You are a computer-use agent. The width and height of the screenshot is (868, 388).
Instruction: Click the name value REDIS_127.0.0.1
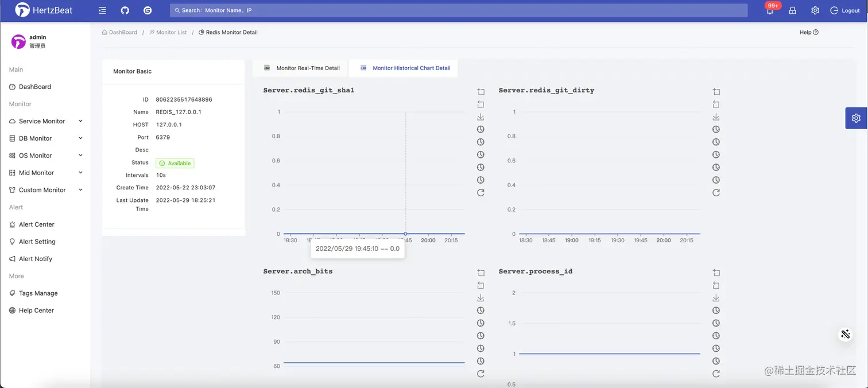click(179, 112)
